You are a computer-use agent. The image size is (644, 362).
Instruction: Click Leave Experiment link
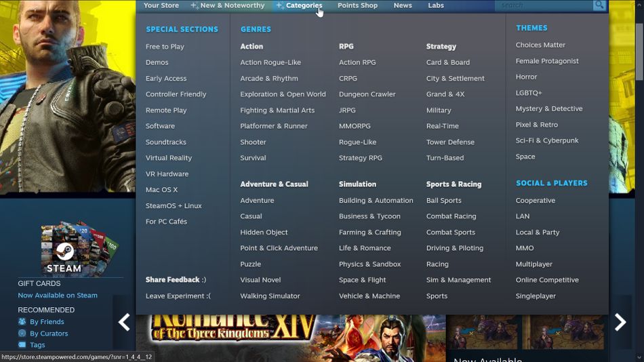178,296
